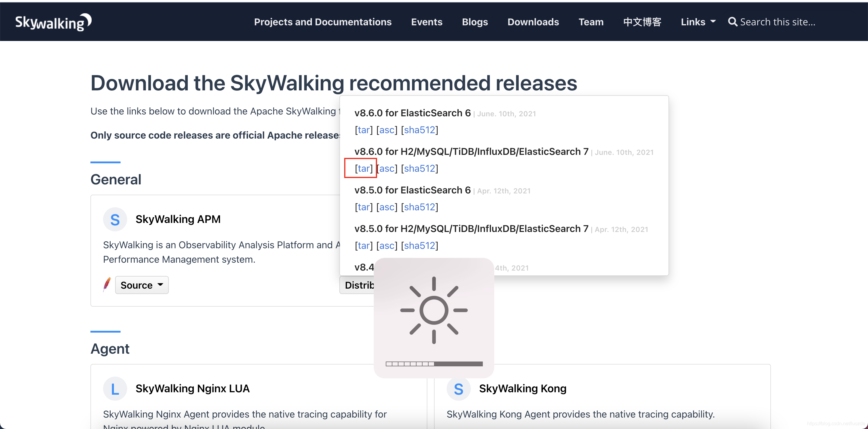Click the brightness sun icon overlay
The image size is (868, 429).
[x=434, y=310]
